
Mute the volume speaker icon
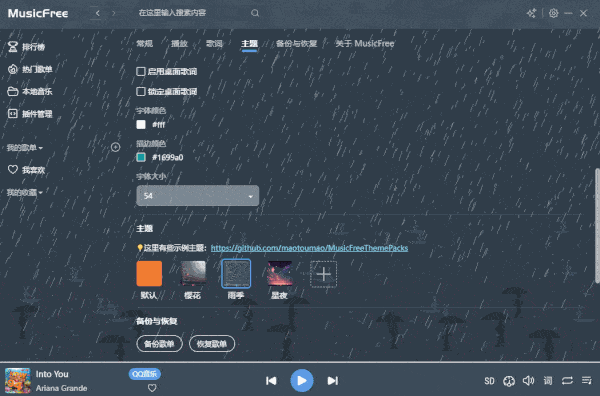click(x=528, y=381)
